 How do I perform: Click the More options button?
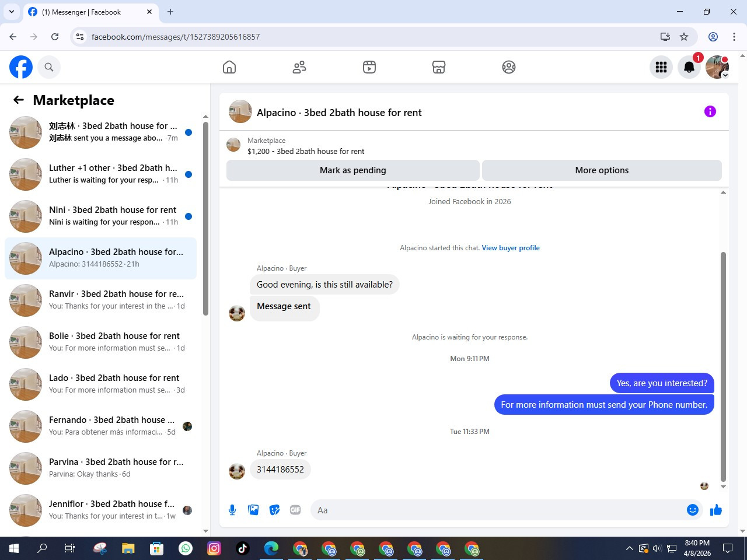(602, 170)
